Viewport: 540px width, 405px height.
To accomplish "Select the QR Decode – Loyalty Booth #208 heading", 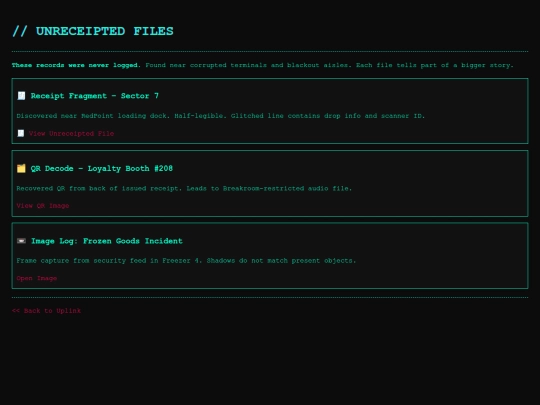I will point(102,168).
